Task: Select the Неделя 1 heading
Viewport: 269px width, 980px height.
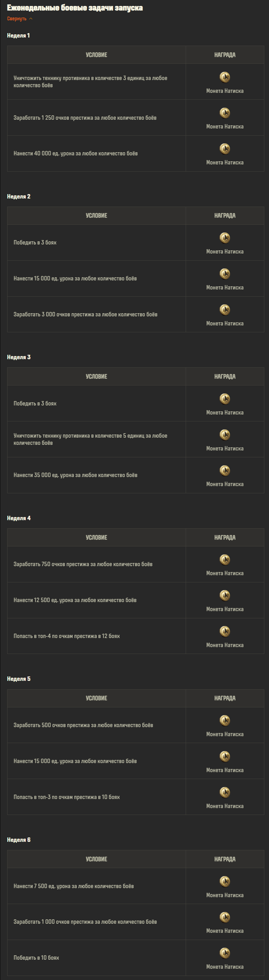Action: pos(18,35)
